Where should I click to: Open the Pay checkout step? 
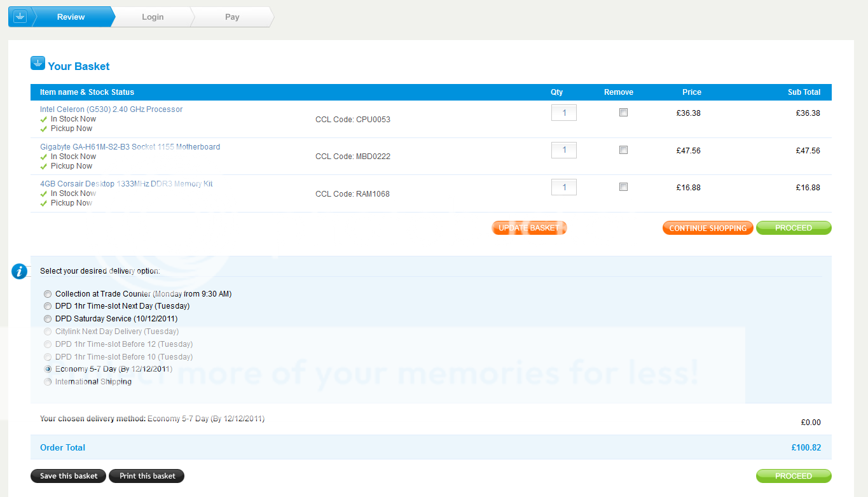(232, 17)
